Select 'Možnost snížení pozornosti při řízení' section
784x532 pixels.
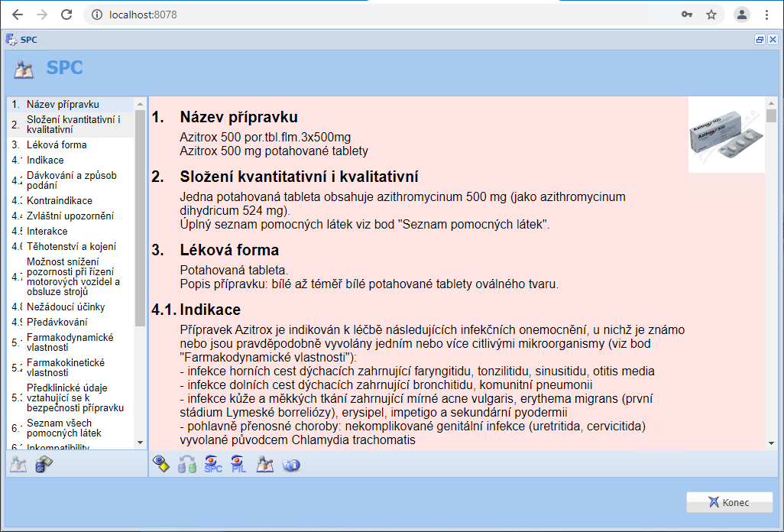coord(71,277)
